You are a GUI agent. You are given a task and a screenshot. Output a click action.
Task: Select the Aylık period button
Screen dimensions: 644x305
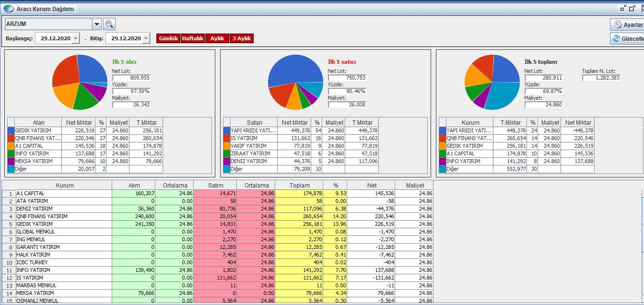(x=217, y=38)
